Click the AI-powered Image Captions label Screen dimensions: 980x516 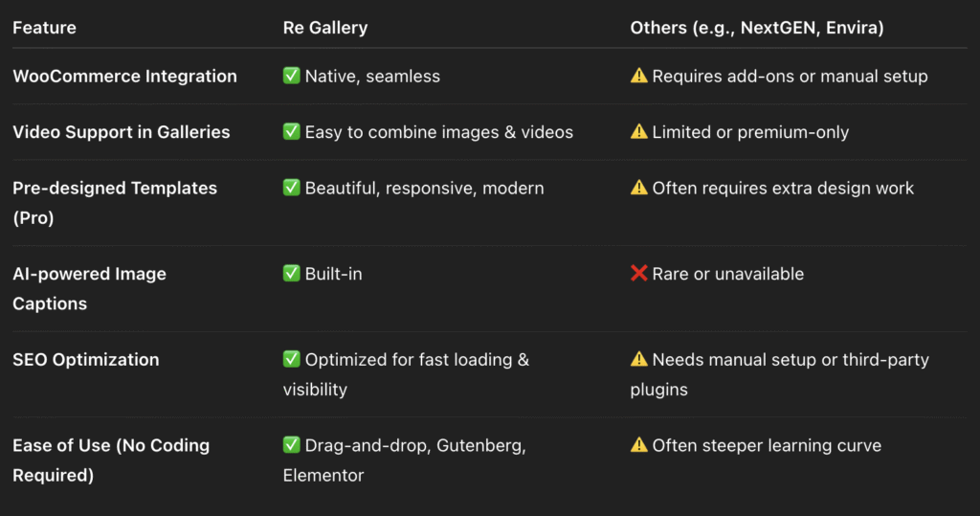point(89,288)
